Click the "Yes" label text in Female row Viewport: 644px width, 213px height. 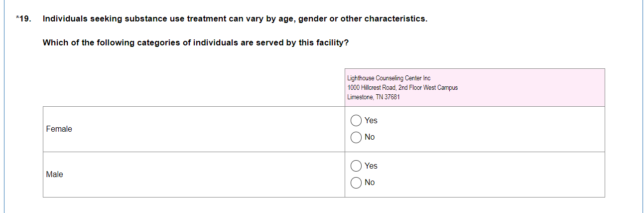pyautogui.click(x=371, y=121)
